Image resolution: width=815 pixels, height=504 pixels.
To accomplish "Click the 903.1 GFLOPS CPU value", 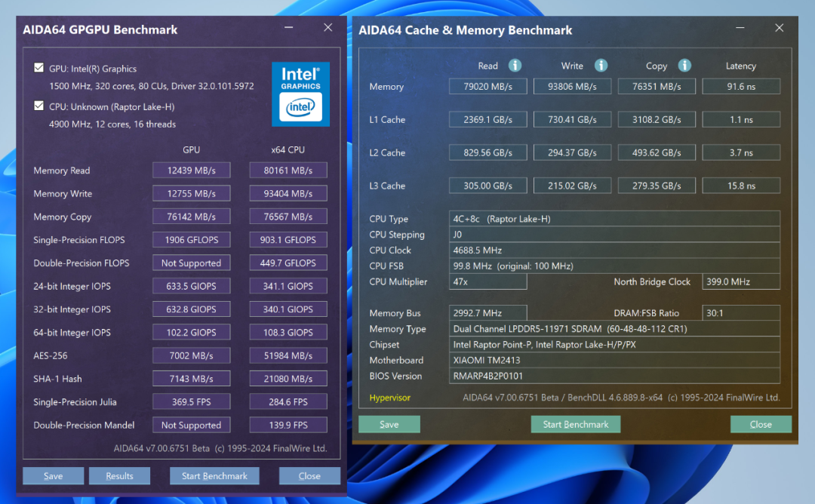I will click(288, 239).
